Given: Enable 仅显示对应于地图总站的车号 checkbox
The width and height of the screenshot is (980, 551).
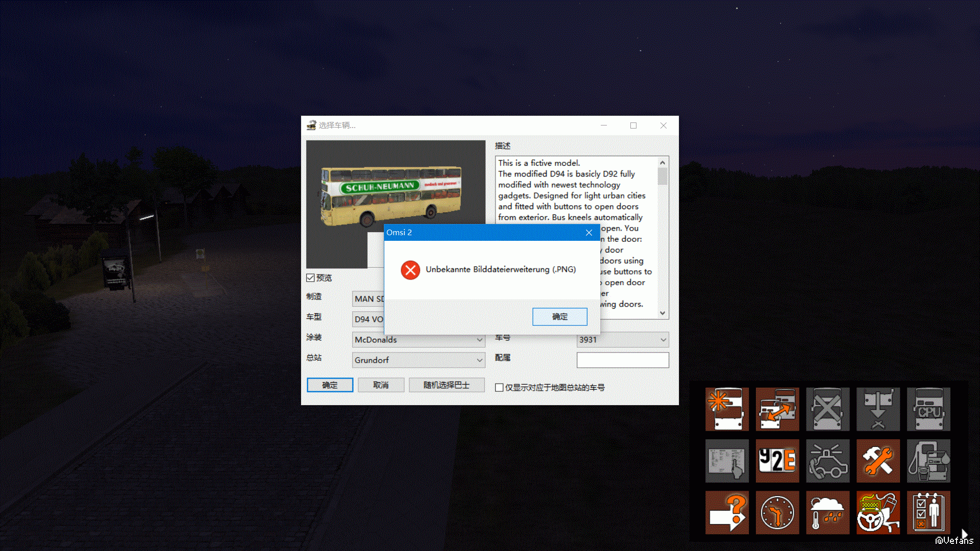Looking at the screenshot, I should (x=499, y=388).
